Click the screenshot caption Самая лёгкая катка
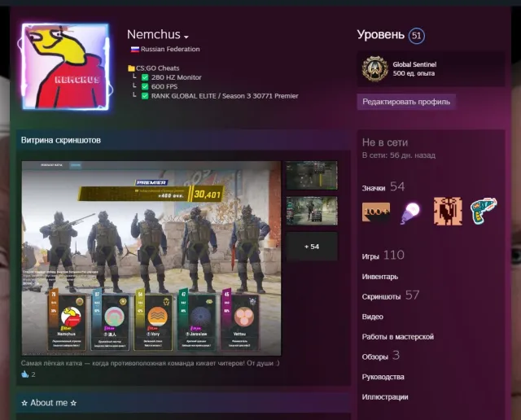521x420 pixels. [x=150, y=363]
